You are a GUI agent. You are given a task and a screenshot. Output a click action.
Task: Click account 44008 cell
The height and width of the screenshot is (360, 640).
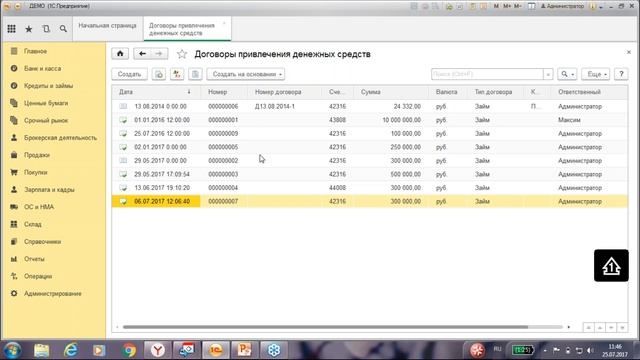[338, 188]
